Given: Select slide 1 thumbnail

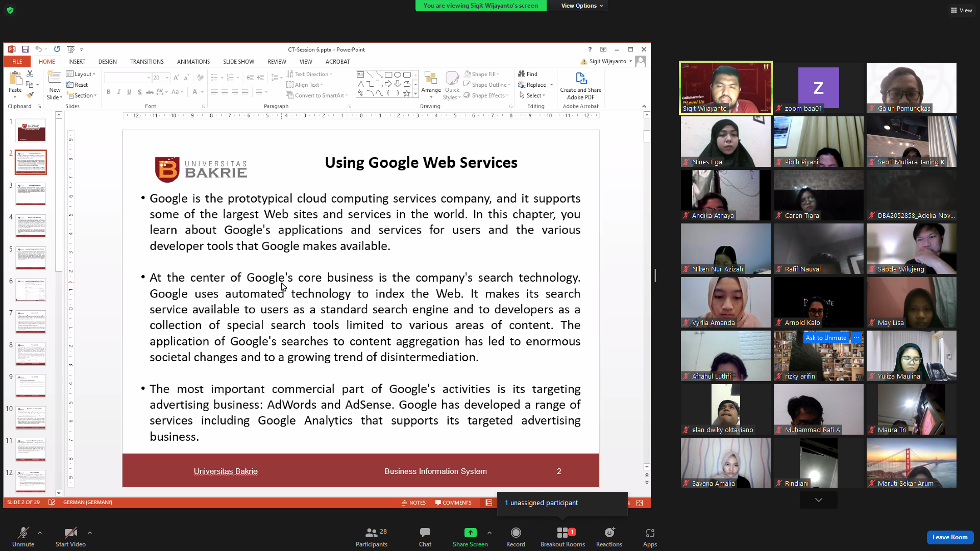Looking at the screenshot, I should (x=31, y=130).
